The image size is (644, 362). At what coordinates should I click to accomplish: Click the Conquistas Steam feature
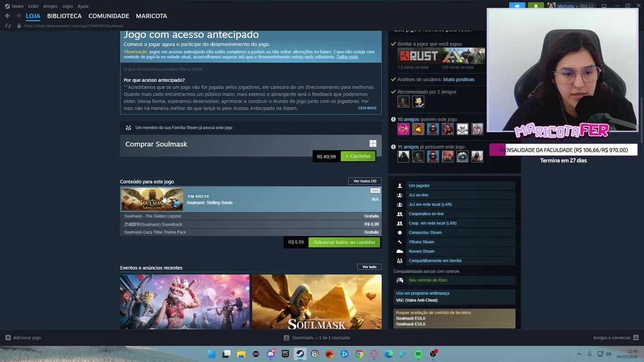425,233
